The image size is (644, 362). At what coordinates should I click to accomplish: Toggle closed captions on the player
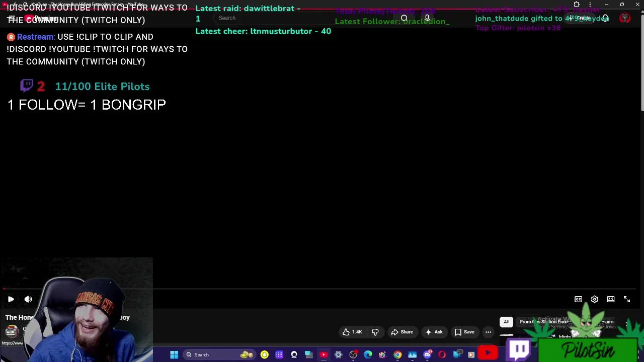pyautogui.click(x=579, y=299)
